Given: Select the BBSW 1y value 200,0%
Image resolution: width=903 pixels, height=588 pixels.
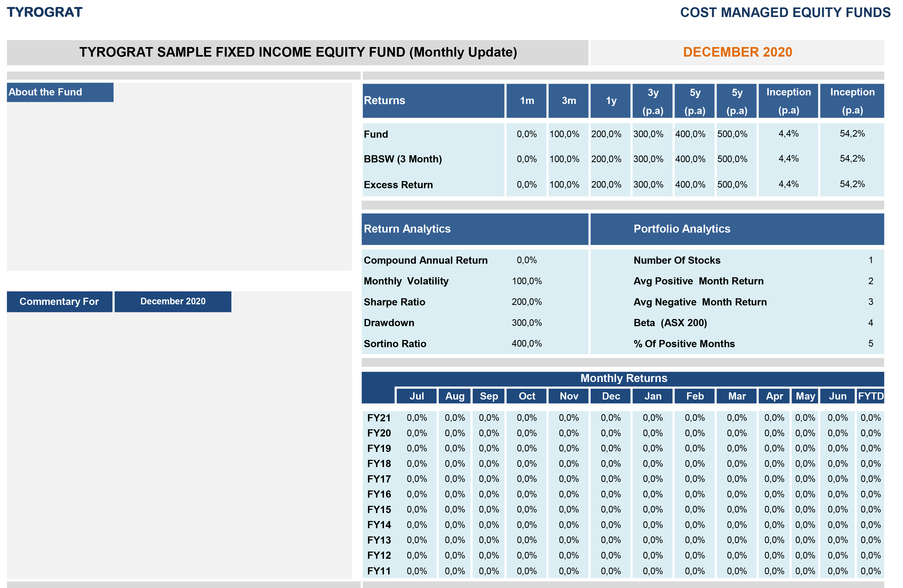Looking at the screenshot, I should coord(606,159).
